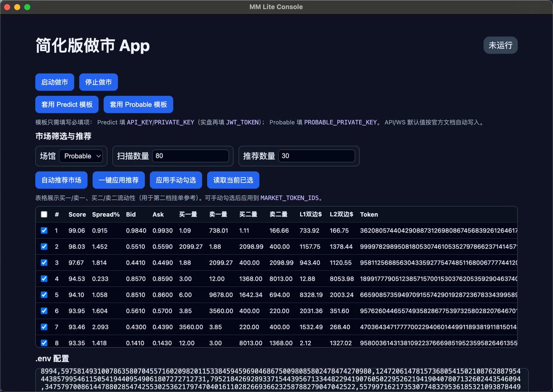This screenshot has height=392, width=553.
Task: Click the L1 value 2031.36
Action: pos(311,311)
